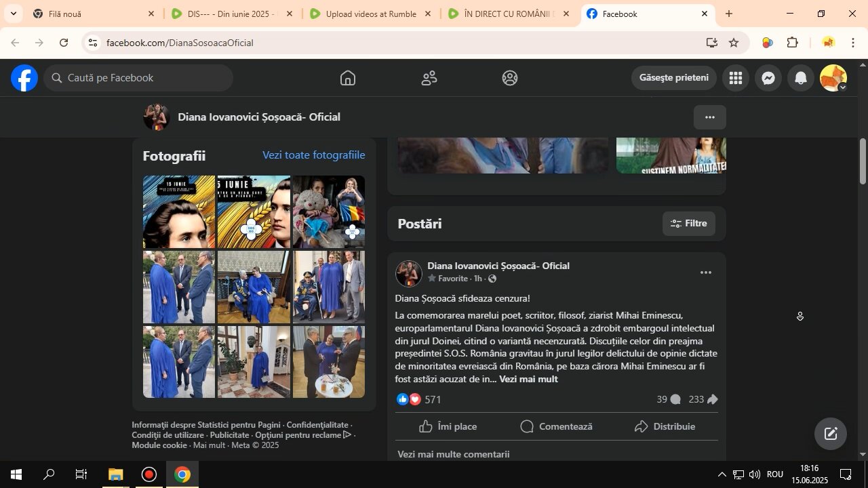Open Diana Iovanovici Șoșoacă- Oficial post author name

tap(498, 266)
